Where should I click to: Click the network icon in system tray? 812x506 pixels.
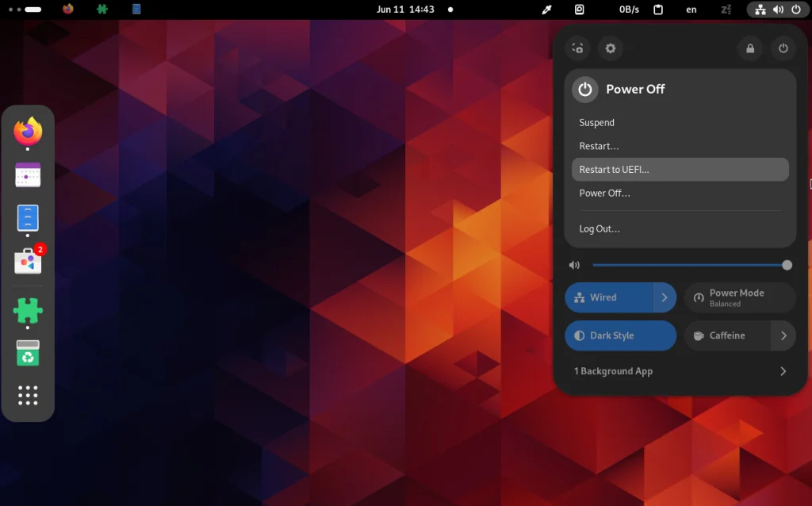click(760, 10)
